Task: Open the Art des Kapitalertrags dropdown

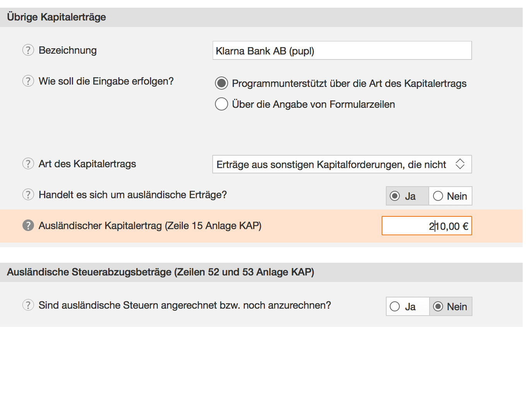Action: [x=342, y=165]
